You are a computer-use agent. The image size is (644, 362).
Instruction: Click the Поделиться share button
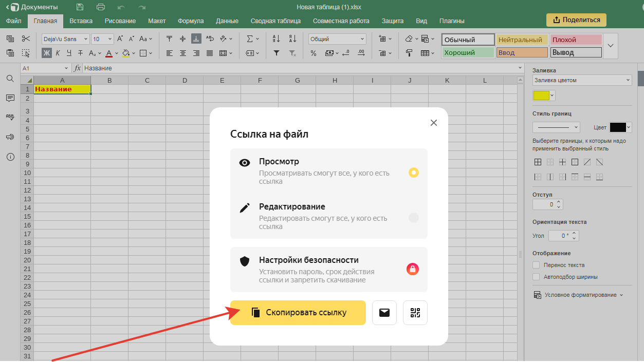click(x=576, y=20)
